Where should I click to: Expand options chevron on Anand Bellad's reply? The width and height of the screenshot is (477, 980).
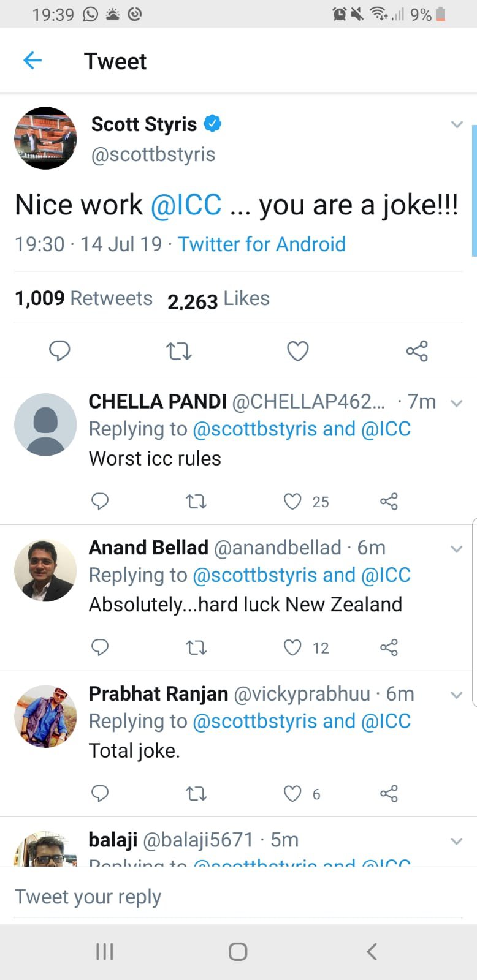457,549
